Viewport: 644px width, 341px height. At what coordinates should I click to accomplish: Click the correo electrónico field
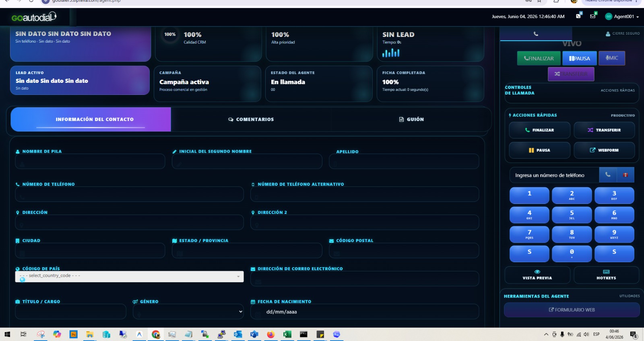pos(365,279)
